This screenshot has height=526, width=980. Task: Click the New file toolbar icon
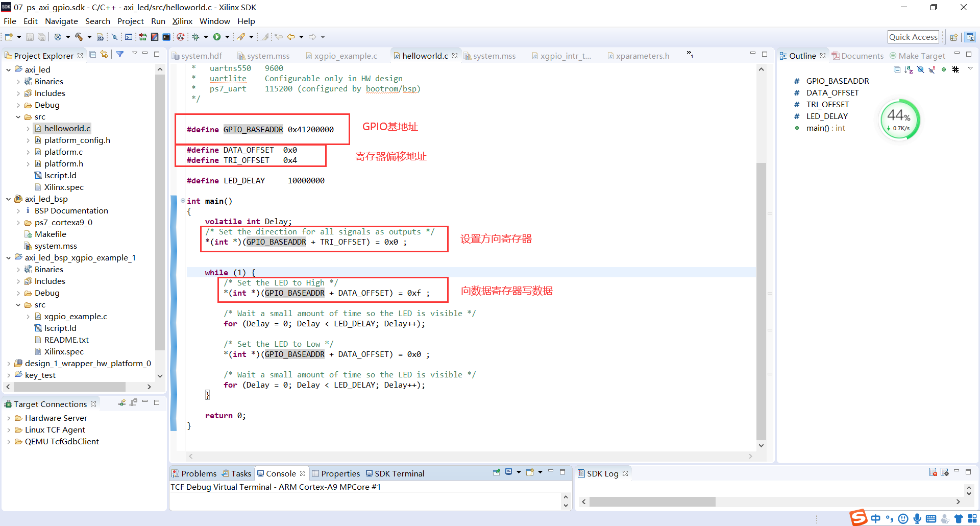(x=9, y=37)
